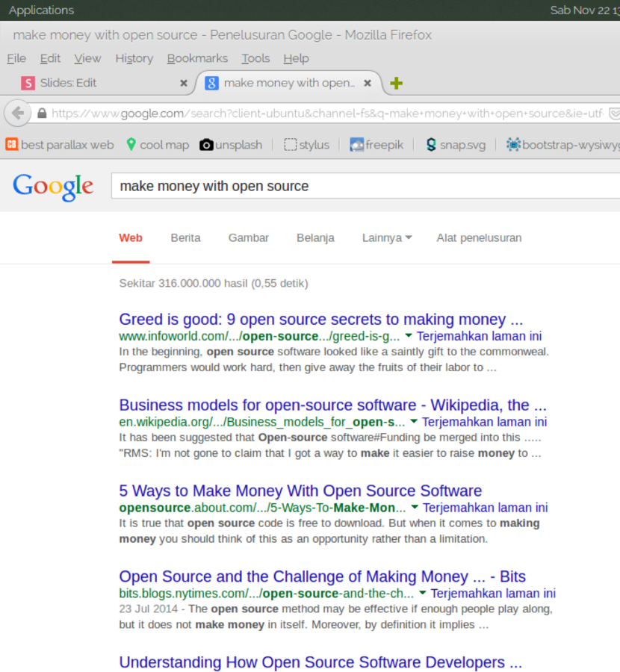
Task: Close the make money with open tab
Action: pos(368,83)
